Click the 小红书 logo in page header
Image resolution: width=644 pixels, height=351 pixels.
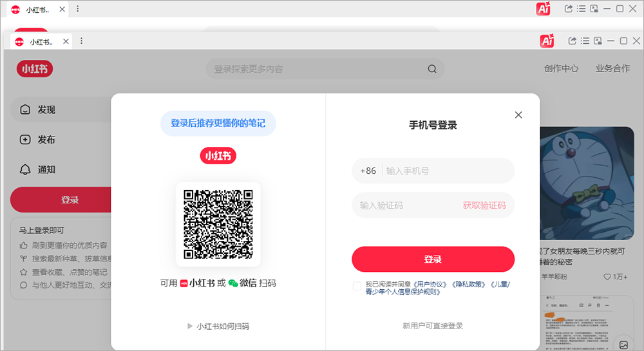(x=35, y=69)
